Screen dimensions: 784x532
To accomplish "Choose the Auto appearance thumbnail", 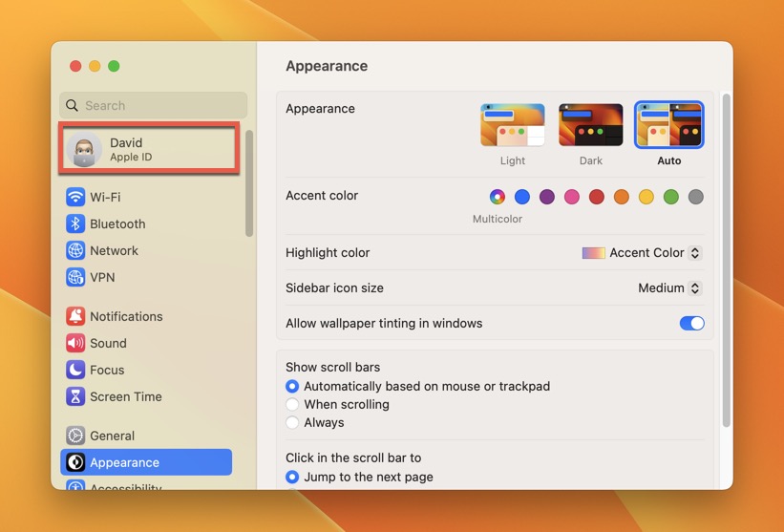I will click(669, 125).
